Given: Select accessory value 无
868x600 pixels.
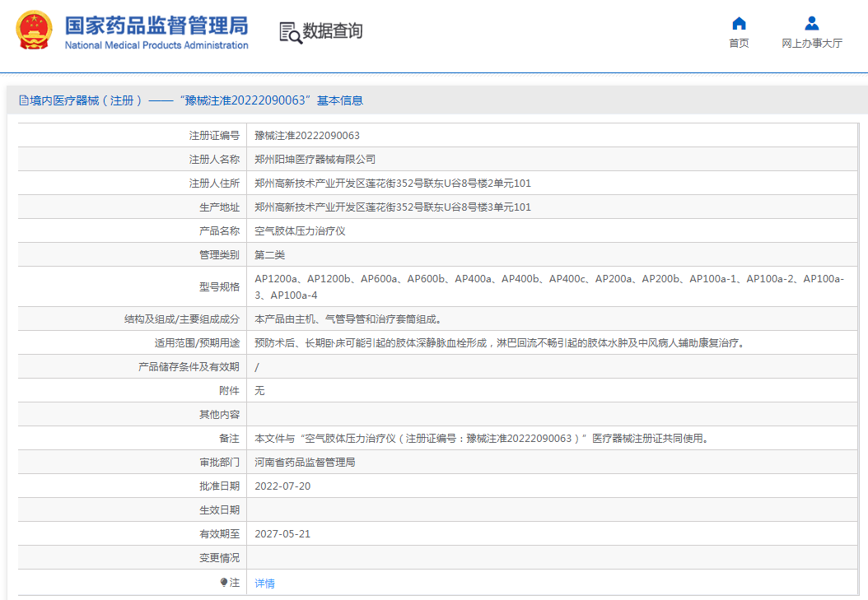Looking at the screenshot, I should pos(259,390).
